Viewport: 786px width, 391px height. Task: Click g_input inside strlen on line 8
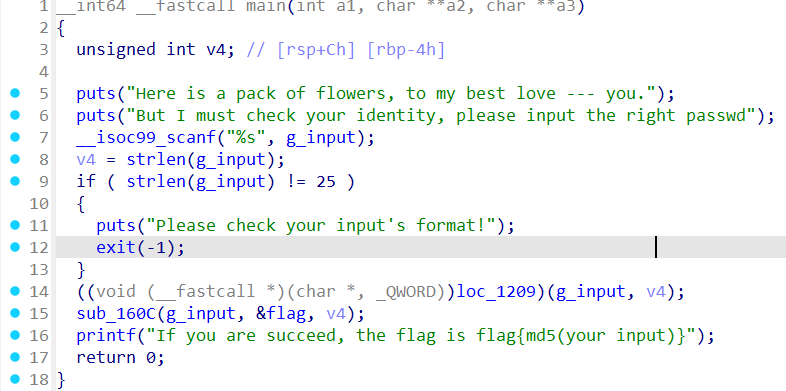coord(231,160)
